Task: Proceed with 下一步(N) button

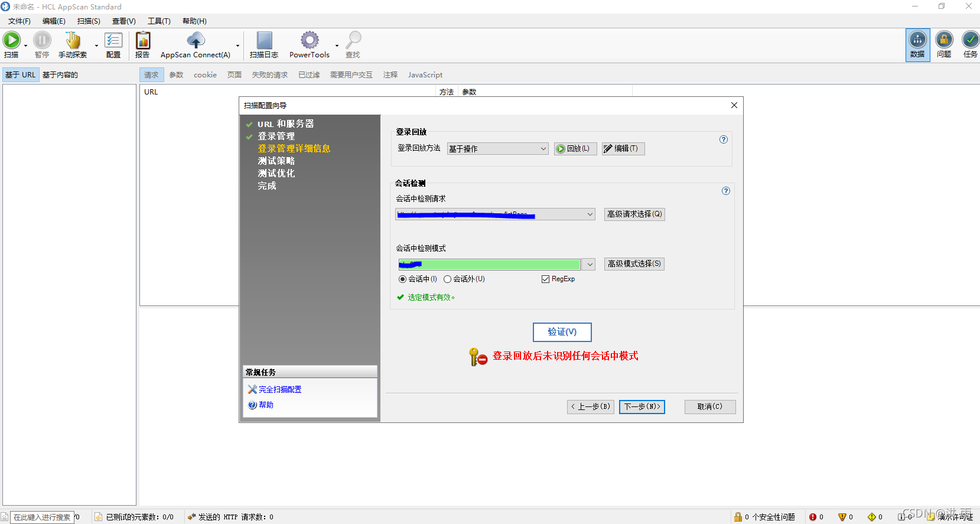Action: pyautogui.click(x=642, y=407)
